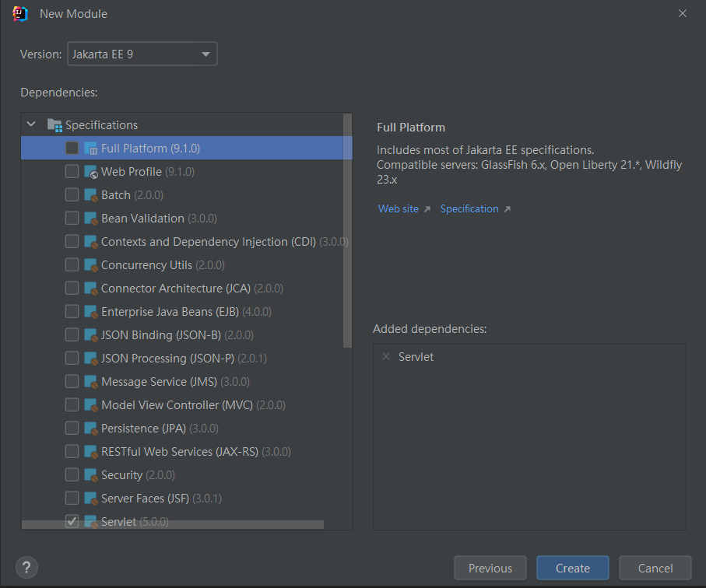Click the Bean Validation spec icon
Screen dimensions: 706x588
(90, 219)
